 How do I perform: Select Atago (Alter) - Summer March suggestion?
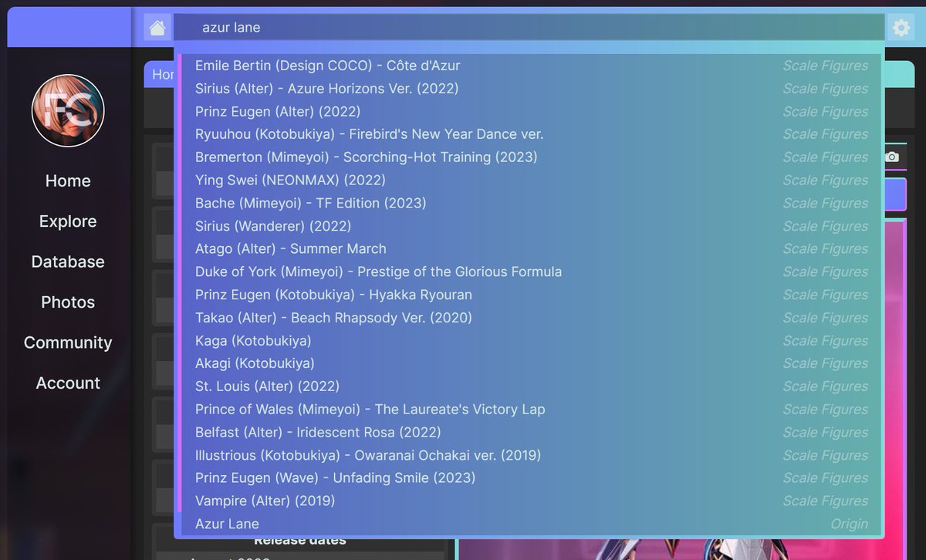(x=532, y=248)
